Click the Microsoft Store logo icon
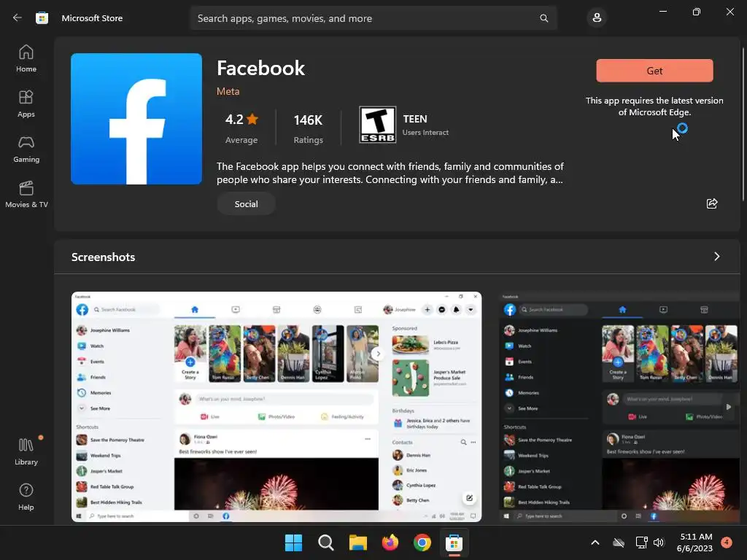The width and height of the screenshot is (747, 560). coord(42,18)
